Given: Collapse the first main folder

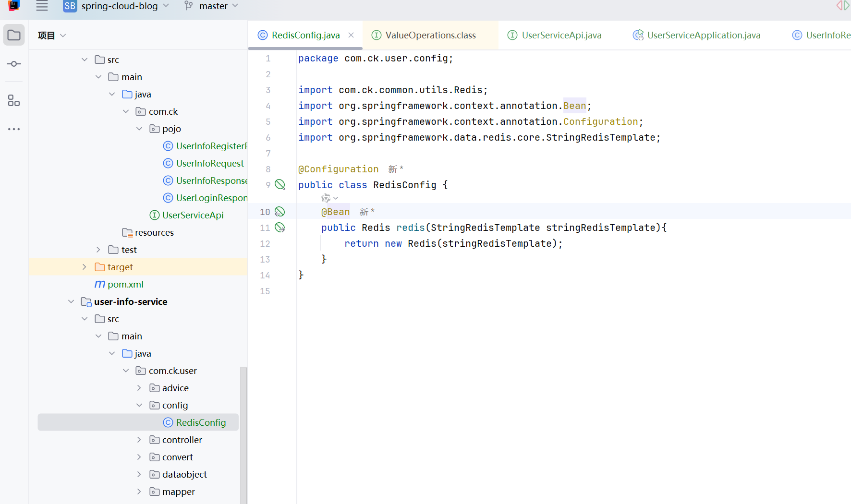Looking at the screenshot, I should point(98,77).
